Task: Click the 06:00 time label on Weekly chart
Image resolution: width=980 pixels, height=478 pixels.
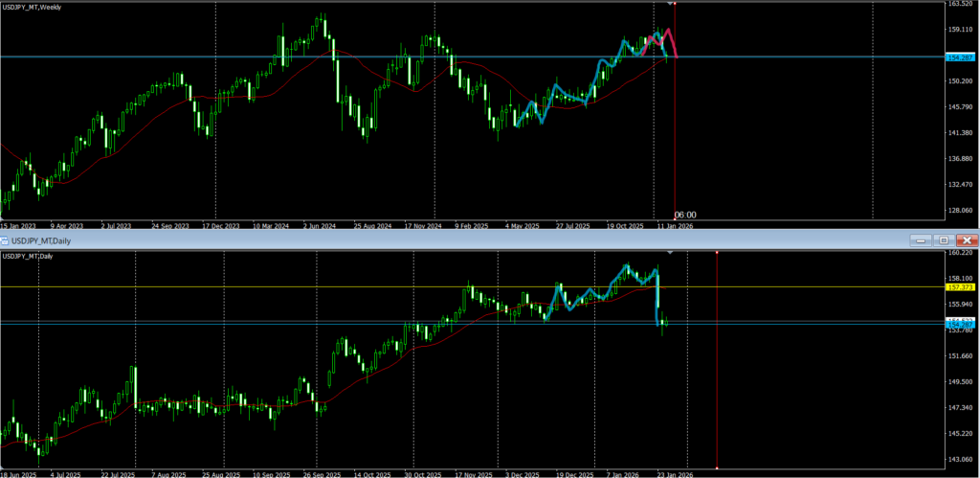Action: (x=685, y=215)
